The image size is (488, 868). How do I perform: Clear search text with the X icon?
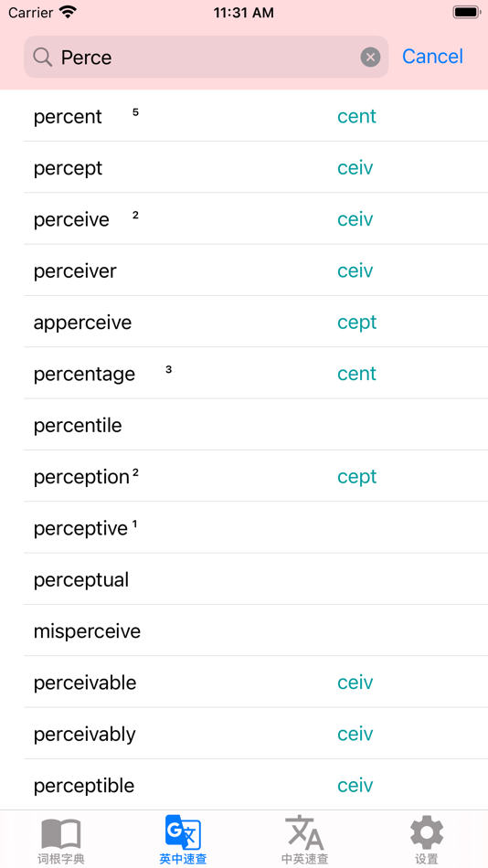pyautogui.click(x=371, y=57)
